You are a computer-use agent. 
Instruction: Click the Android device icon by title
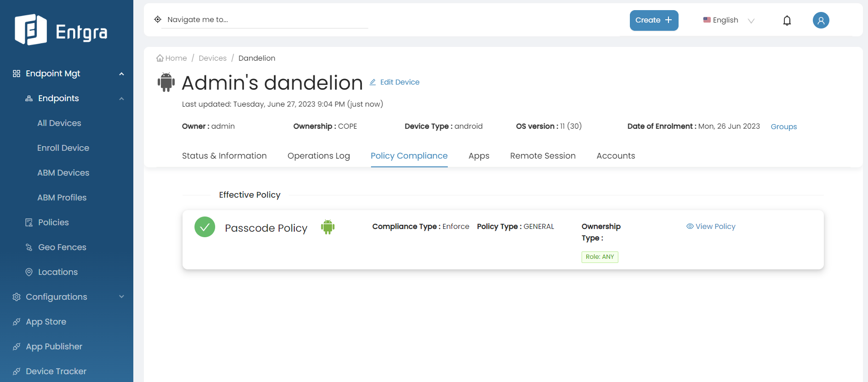(166, 82)
